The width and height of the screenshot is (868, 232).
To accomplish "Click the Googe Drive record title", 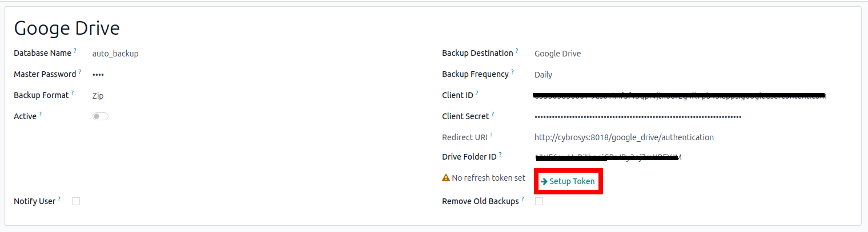I will pyautogui.click(x=67, y=29).
